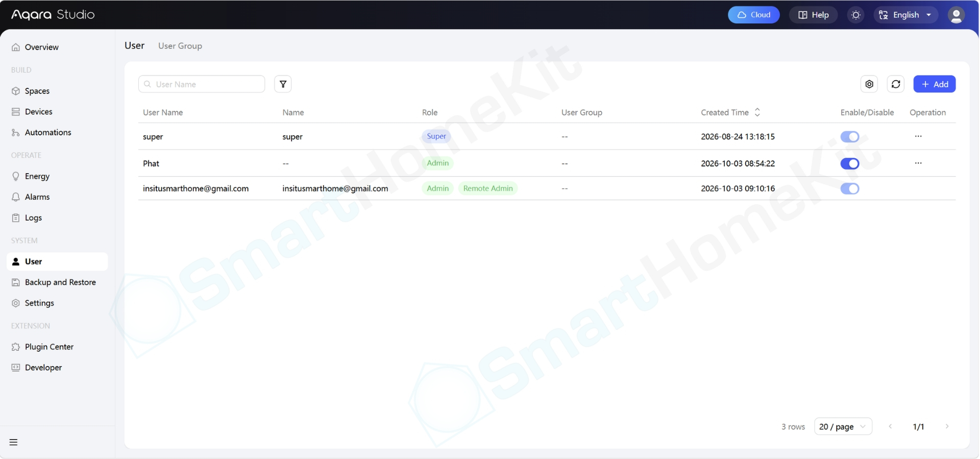Toggle enable switch for super user
The height and width of the screenshot is (459, 980).
pos(850,137)
